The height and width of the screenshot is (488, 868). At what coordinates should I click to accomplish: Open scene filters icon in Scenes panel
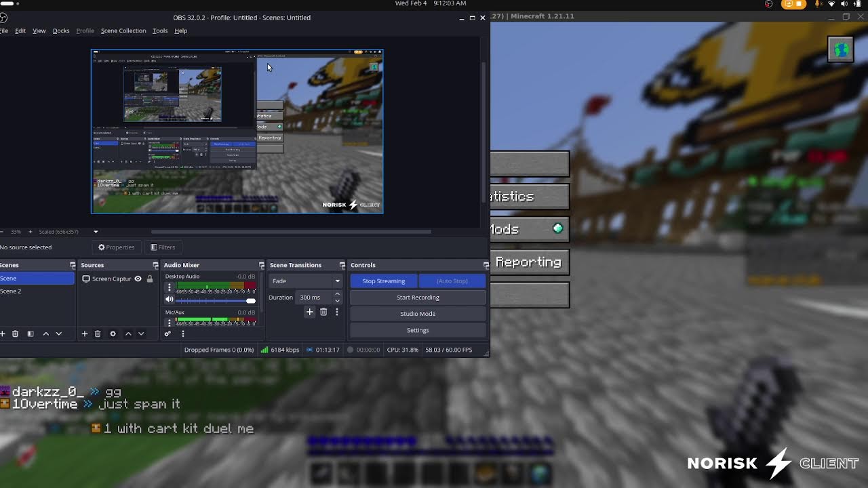pos(31,333)
